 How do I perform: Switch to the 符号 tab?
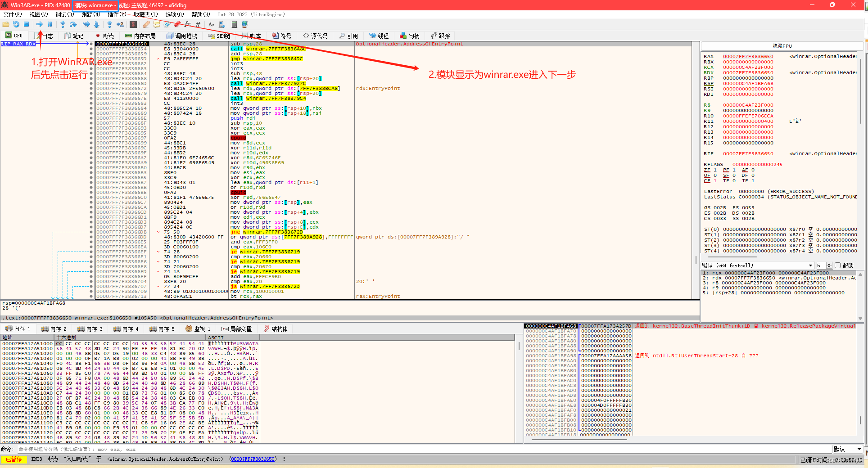click(282, 36)
